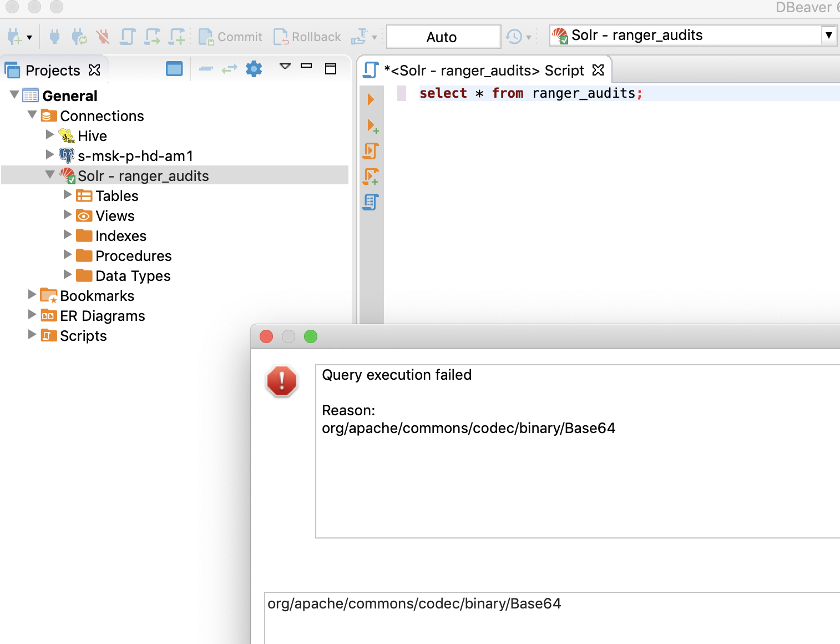Click Collapse All in Projects toolbar
Viewport: 840px width, 644px height.
coord(206,69)
